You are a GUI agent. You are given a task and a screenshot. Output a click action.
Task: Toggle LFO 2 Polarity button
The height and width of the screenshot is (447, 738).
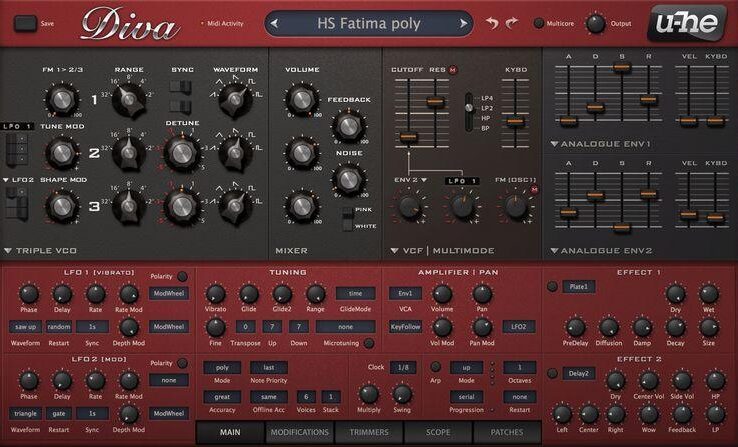point(182,363)
